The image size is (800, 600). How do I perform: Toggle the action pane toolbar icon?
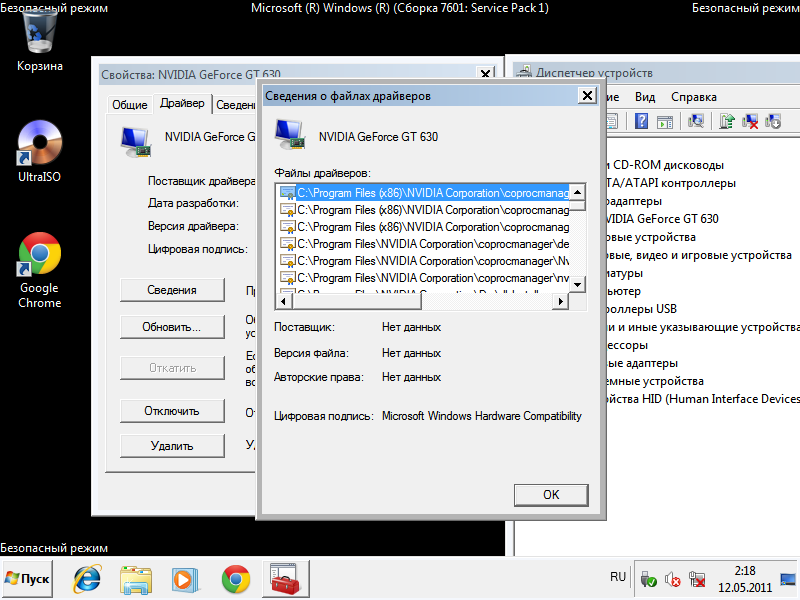coord(665,122)
